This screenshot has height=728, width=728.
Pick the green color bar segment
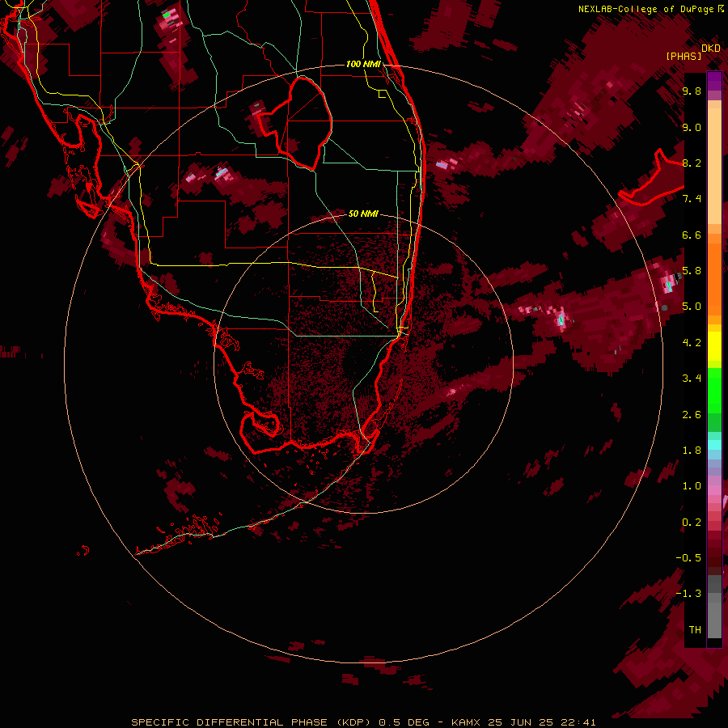click(x=714, y=392)
